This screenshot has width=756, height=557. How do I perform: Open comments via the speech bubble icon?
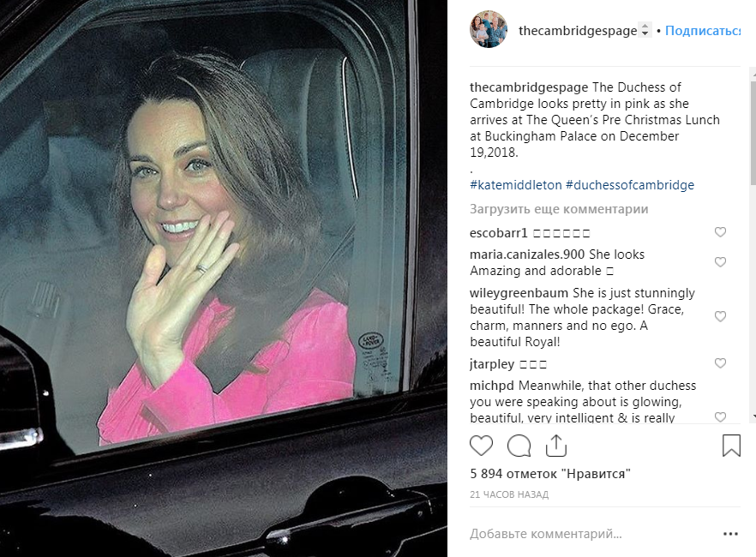519,446
